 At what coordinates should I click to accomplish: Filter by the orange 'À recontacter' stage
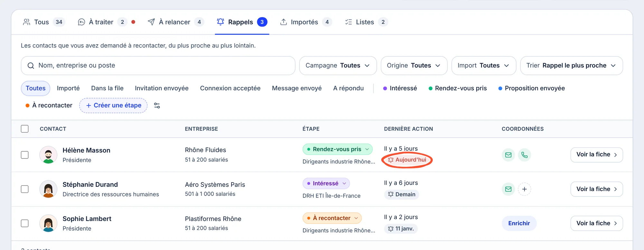(49, 105)
